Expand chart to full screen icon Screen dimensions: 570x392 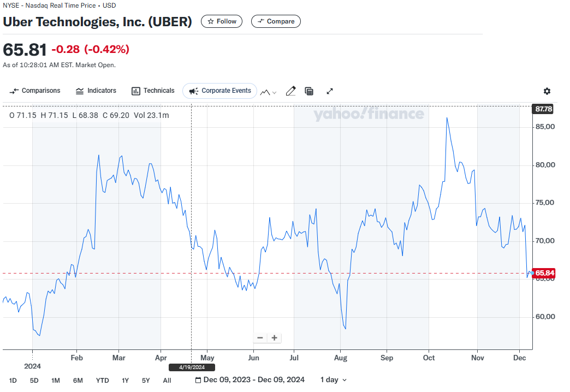[330, 91]
